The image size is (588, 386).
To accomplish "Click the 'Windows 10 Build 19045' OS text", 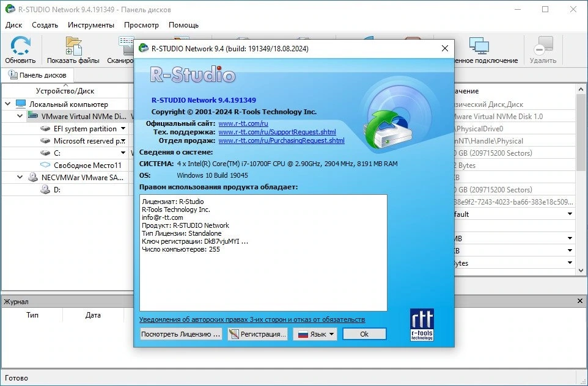I will pos(212,175).
